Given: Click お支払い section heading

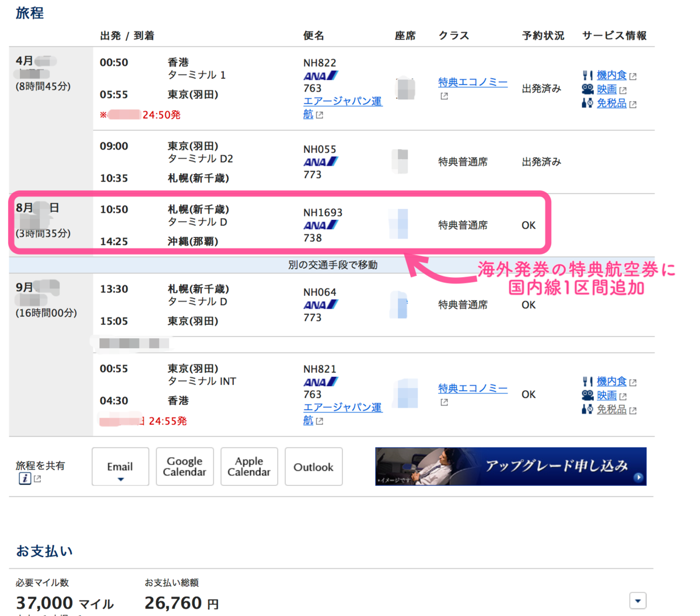Looking at the screenshot, I should (x=44, y=551).
